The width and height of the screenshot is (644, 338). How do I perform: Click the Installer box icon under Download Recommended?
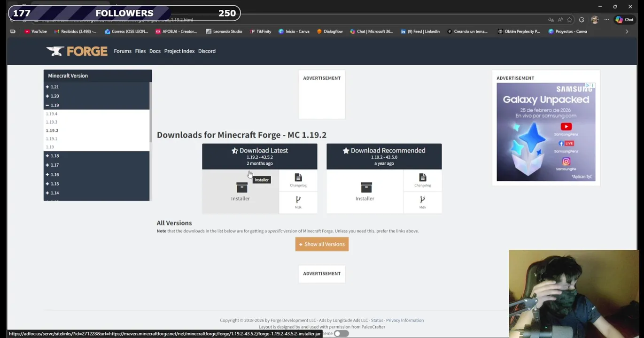click(366, 188)
